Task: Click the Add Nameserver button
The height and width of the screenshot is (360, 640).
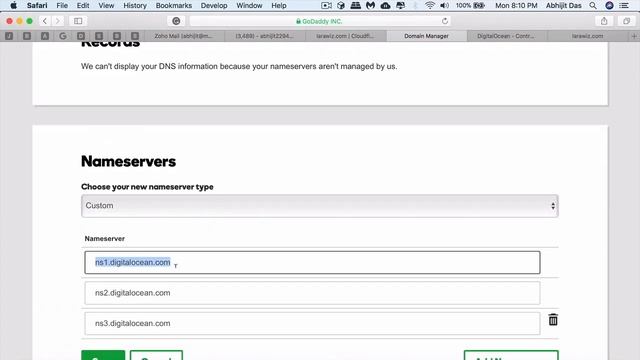Action: [511, 355]
